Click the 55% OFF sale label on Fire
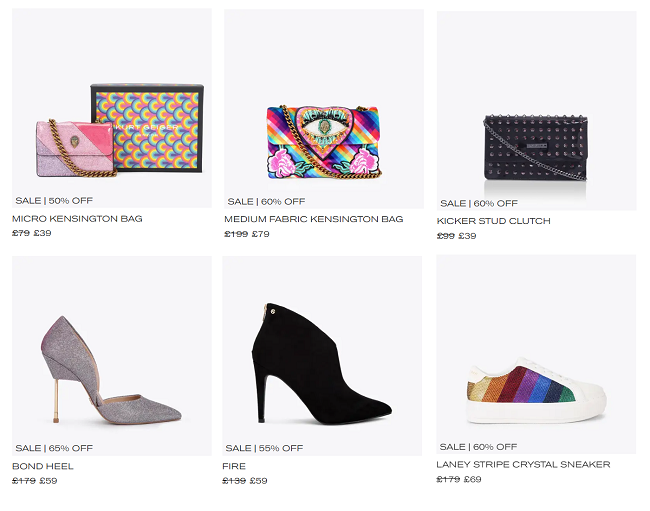 click(x=265, y=448)
